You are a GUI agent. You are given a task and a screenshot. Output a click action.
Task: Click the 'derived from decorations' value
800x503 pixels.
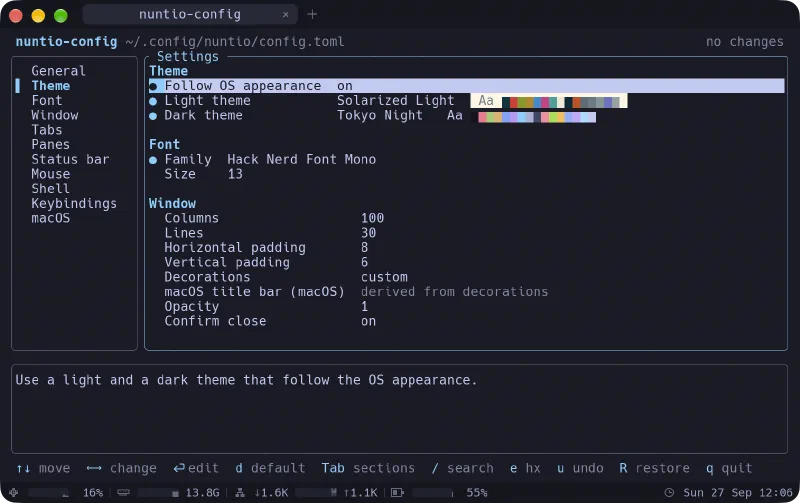coord(454,291)
